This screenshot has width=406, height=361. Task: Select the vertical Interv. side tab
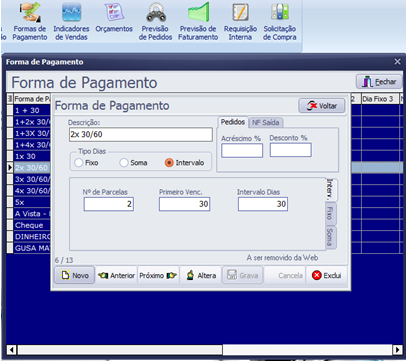330,190
